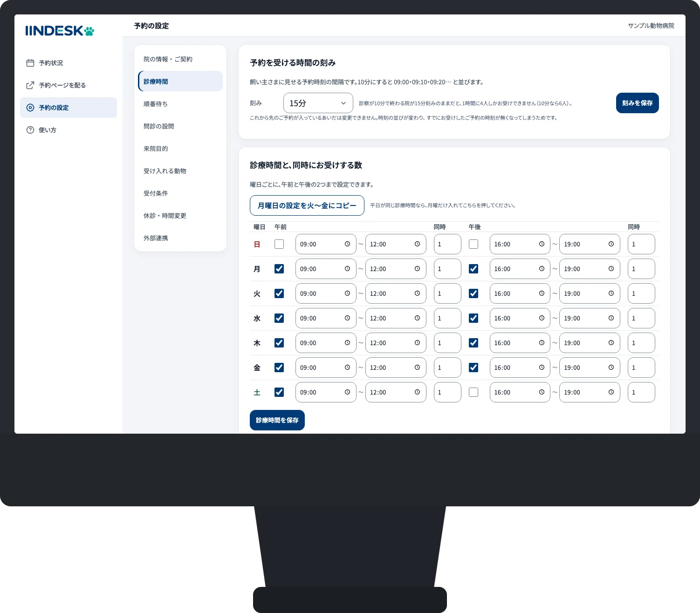This screenshot has width=700, height=613.
Task: Open 院の情報・ご契約 settings section
Action: 180,59
